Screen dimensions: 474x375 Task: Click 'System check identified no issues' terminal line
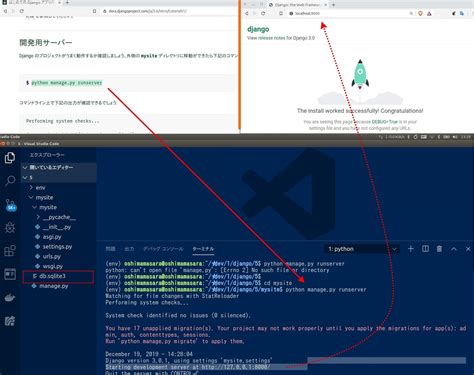click(x=178, y=315)
